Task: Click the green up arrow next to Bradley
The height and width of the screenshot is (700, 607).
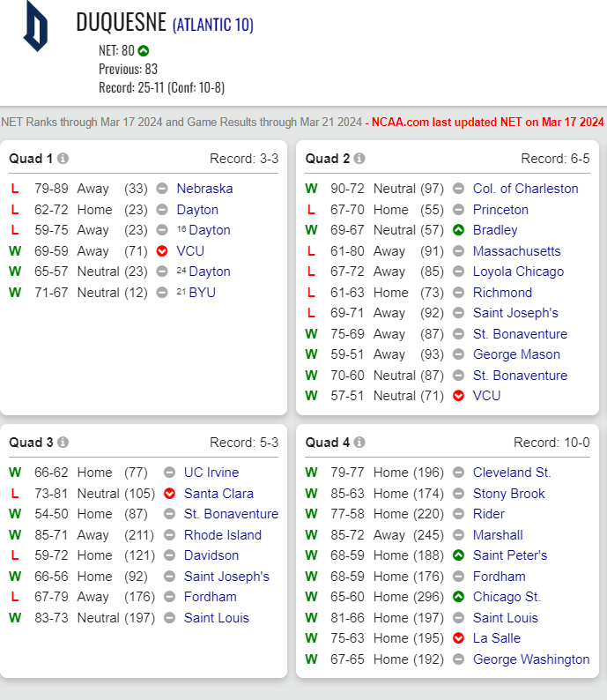Action: point(458,230)
